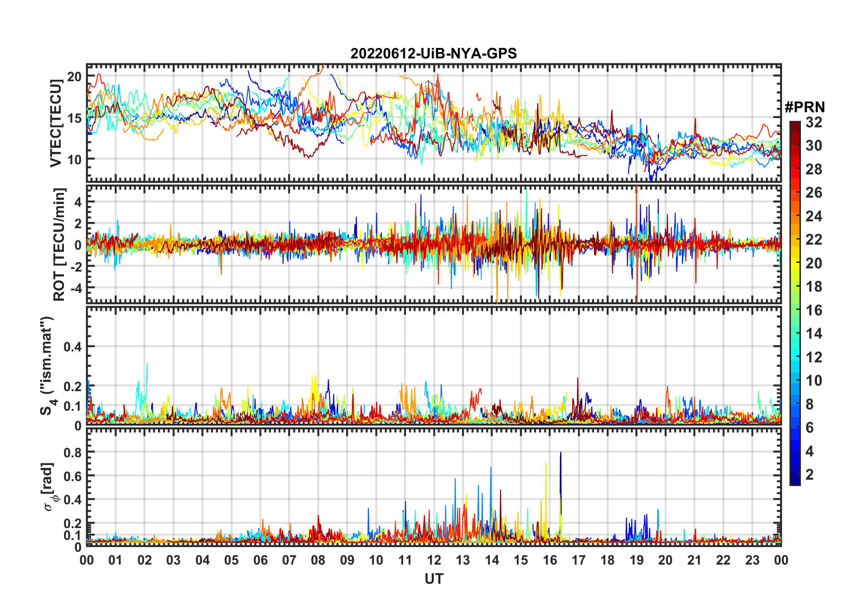
Task: Click the ROT axis tick label -4
Action: point(76,288)
